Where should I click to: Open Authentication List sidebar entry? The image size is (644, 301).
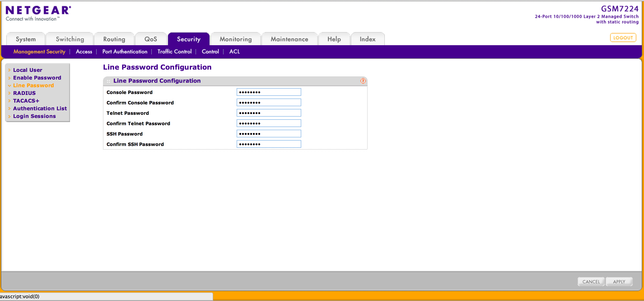click(x=40, y=109)
